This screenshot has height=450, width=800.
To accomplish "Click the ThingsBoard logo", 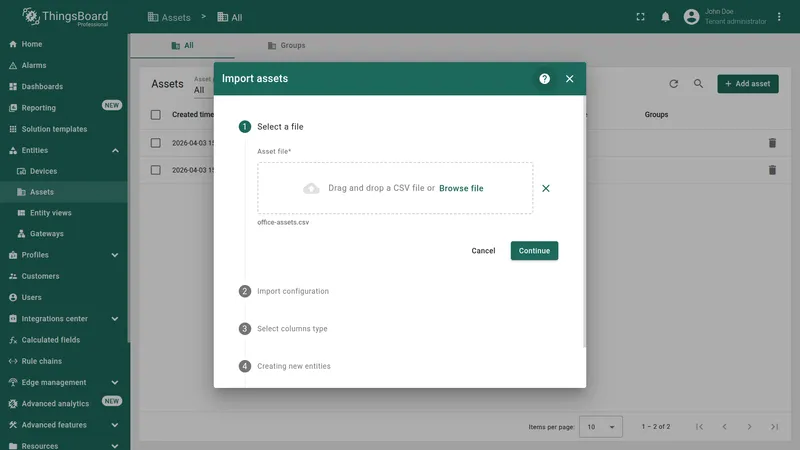I will pos(65,17).
